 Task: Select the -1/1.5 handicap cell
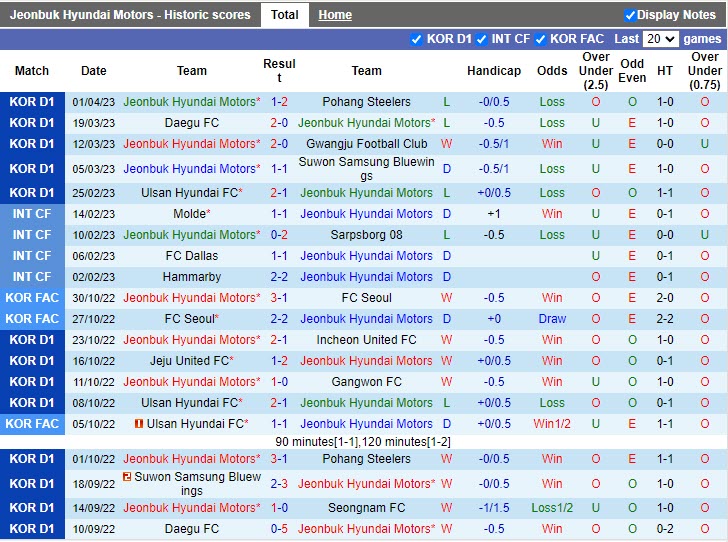[x=494, y=508]
